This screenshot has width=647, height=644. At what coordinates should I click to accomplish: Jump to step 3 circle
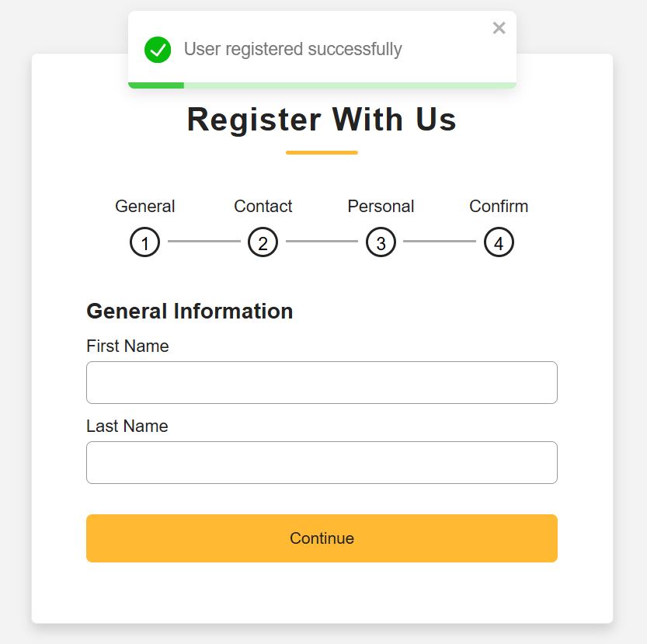(381, 243)
